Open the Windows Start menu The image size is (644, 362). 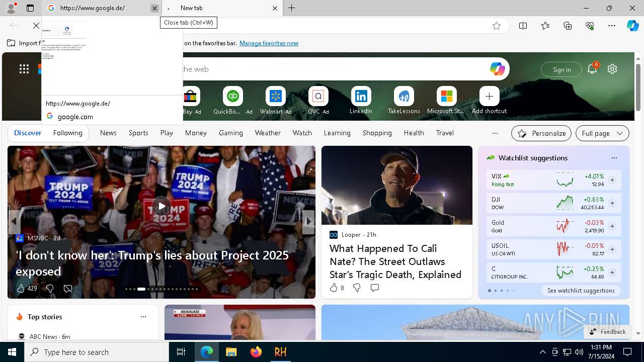(12, 352)
